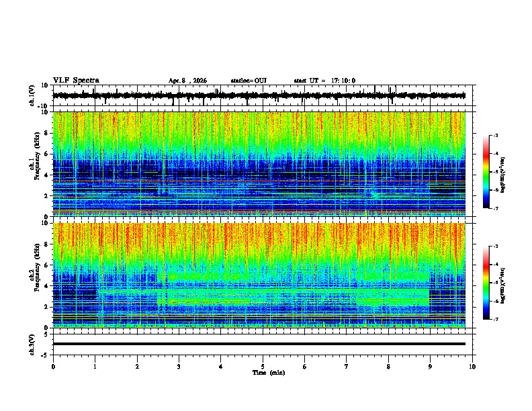
Task: Click the "6" kHz tick on ch.1 frequency axis
Action: (47, 154)
